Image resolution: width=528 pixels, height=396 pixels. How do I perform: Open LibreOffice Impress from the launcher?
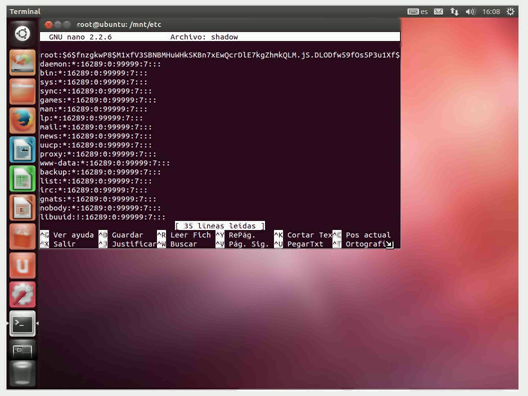point(22,208)
